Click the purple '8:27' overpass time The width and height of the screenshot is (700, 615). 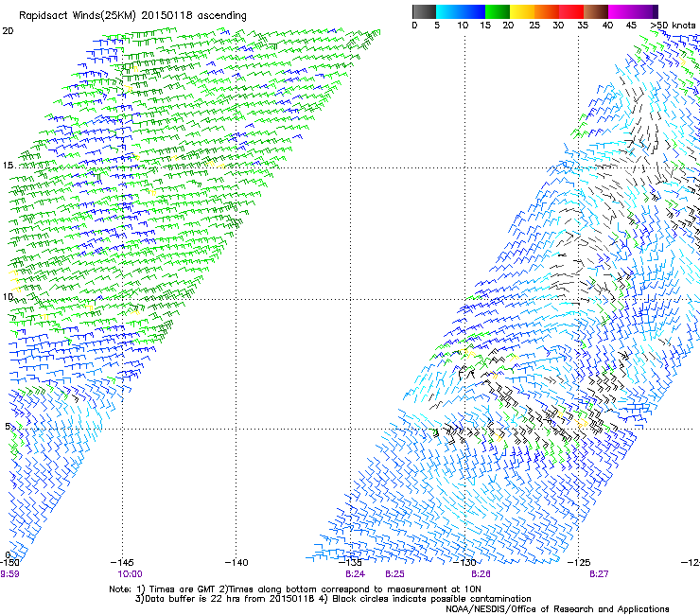coord(599,574)
